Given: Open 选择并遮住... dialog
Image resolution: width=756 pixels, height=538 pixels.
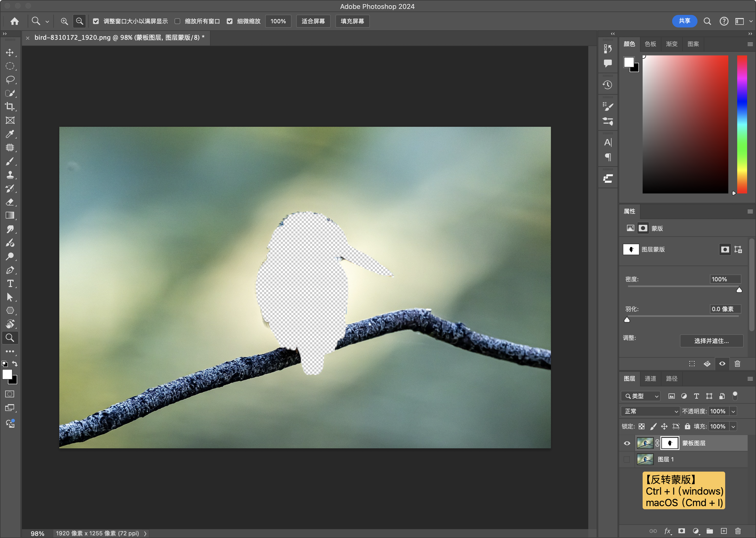Looking at the screenshot, I should (x=711, y=341).
